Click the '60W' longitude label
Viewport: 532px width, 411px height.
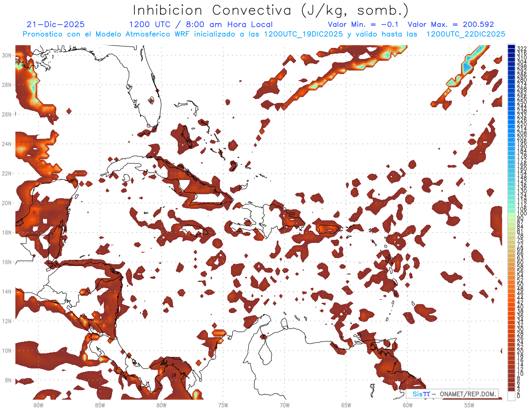[408, 405]
